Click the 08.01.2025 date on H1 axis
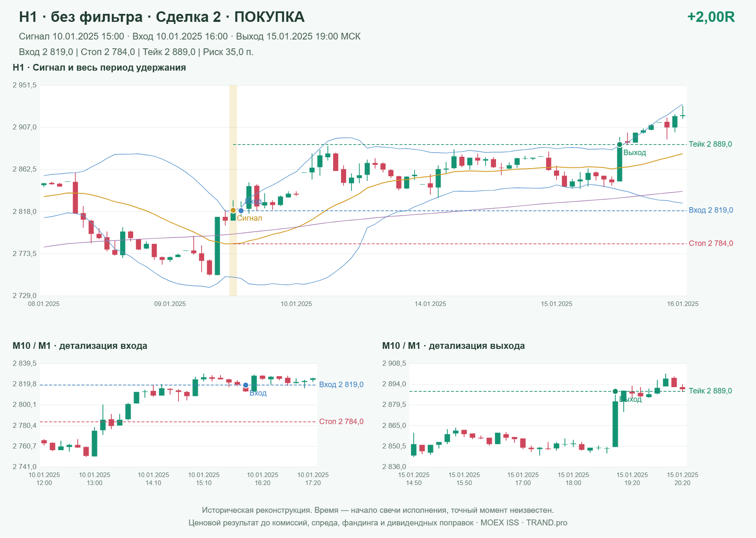 [x=44, y=304]
